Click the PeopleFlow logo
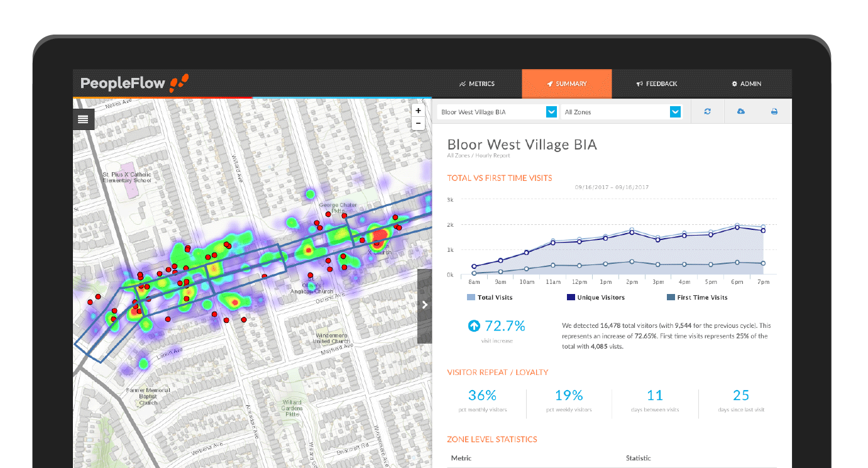The image size is (868, 468). click(x=135, y=83)
